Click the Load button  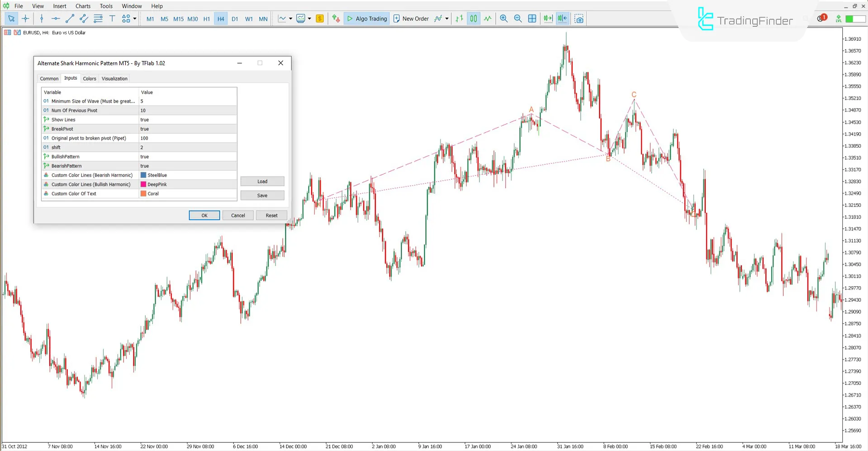click(262, 181)
